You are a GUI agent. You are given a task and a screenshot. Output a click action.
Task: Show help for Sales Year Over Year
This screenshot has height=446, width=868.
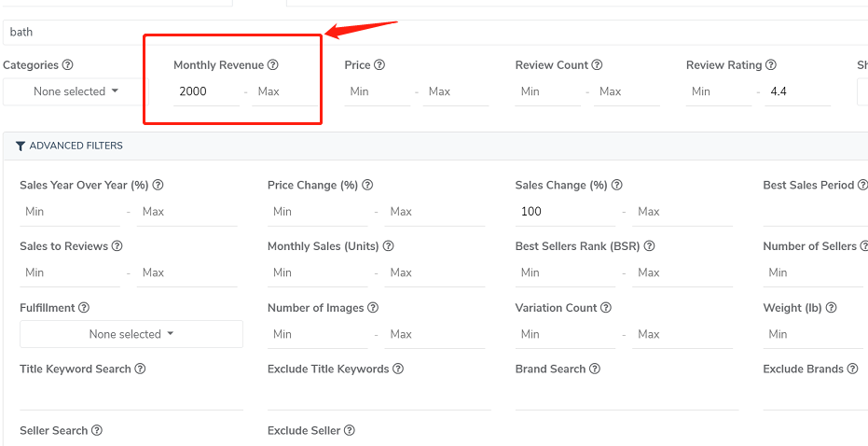click(x=158, y=185)
